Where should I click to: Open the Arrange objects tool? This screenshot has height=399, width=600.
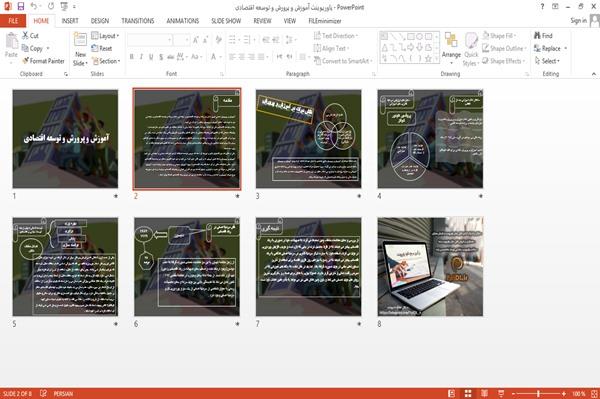[x=451, y=48]
